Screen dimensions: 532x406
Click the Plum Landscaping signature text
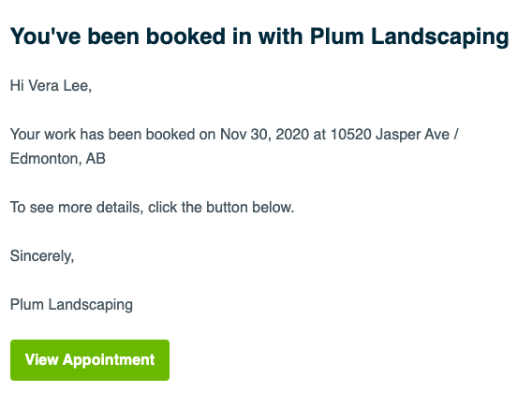[x=71, y=305]
